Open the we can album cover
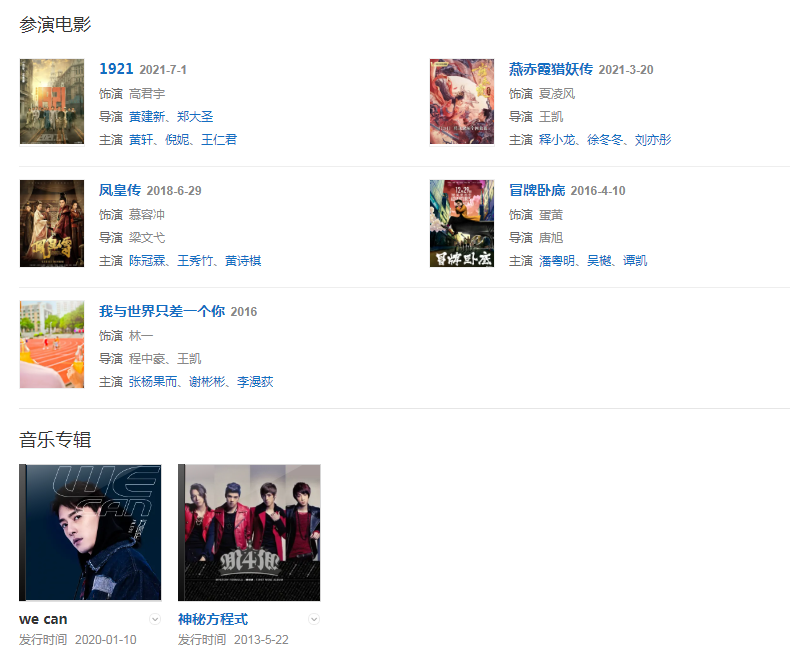 90,533
